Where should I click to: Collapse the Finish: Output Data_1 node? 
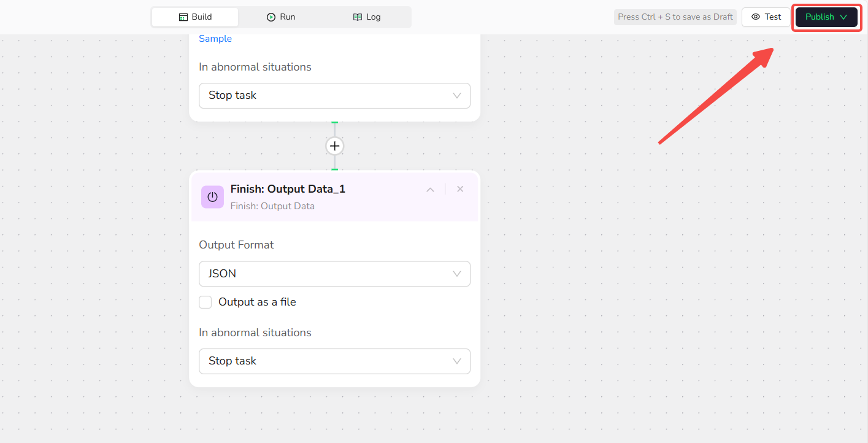(430, 190)
